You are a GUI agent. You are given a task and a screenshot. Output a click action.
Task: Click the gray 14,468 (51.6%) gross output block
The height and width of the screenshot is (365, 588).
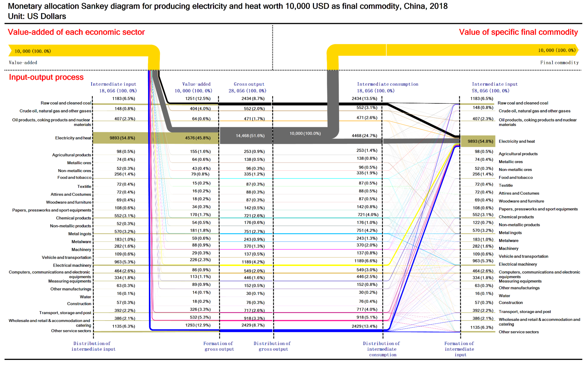pyautogui.click(x=250, y=136)
